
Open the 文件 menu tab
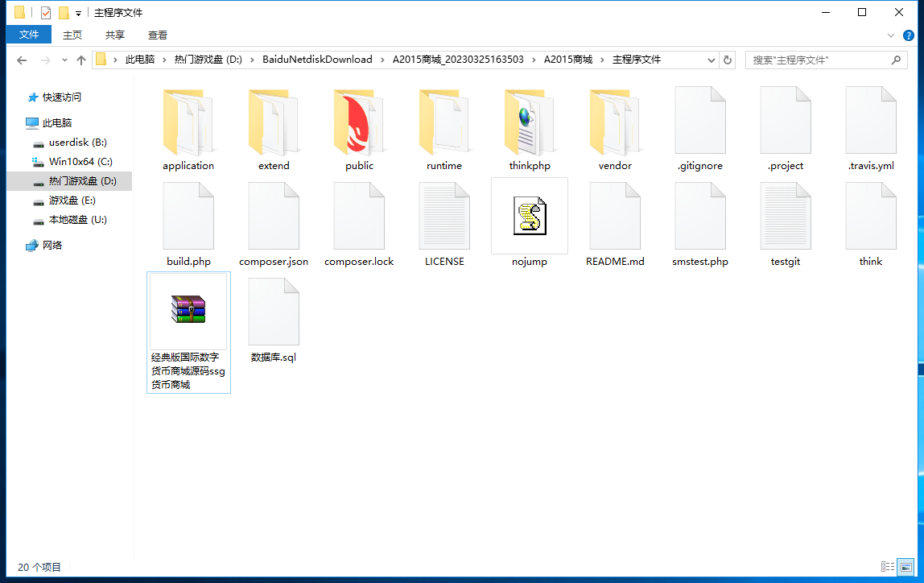(29, 35)
